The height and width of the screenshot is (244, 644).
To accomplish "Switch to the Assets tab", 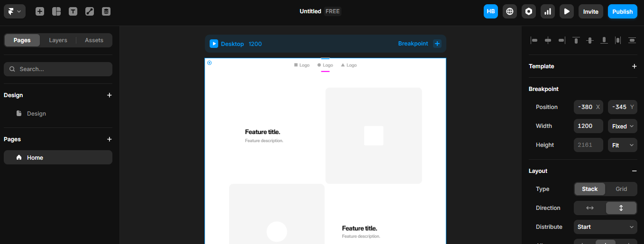I will pyautogui.click(x=94, y=40).
